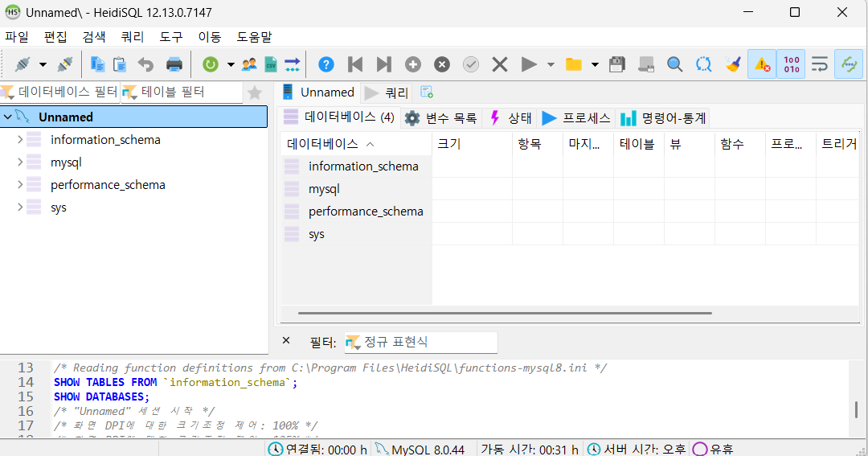Click the CSV file import icon
Screen dimensions: 868x456
(271, 64)
